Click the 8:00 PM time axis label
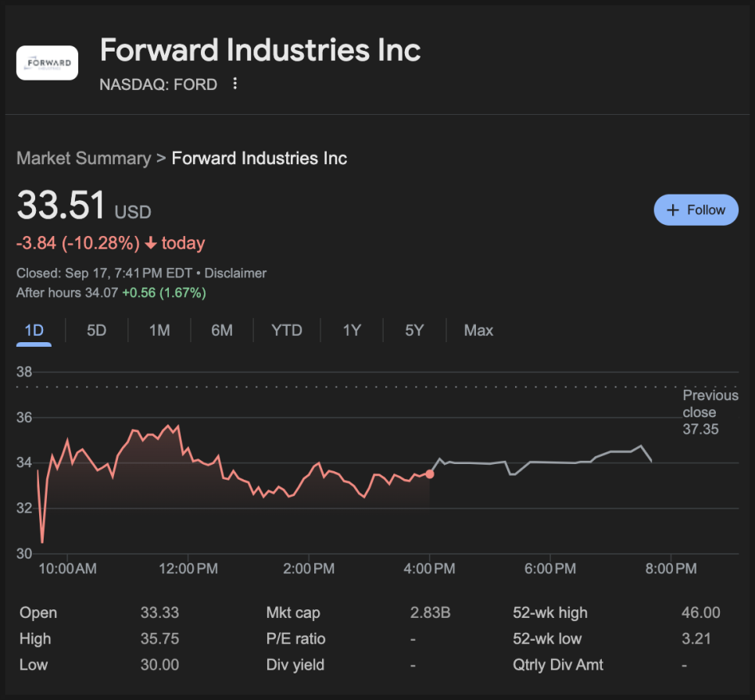 (x=671, y=569)
